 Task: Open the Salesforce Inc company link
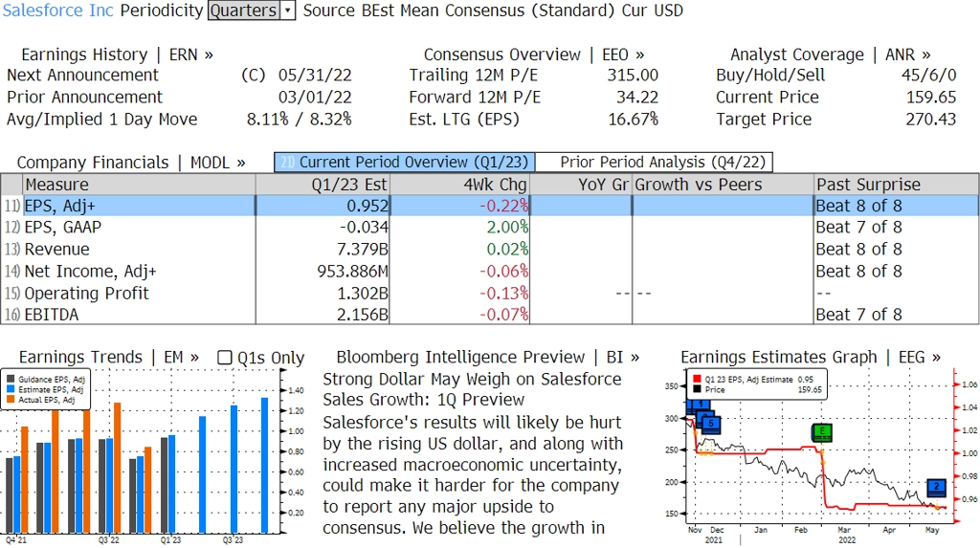pyautogui.click(x=58, y=11)
